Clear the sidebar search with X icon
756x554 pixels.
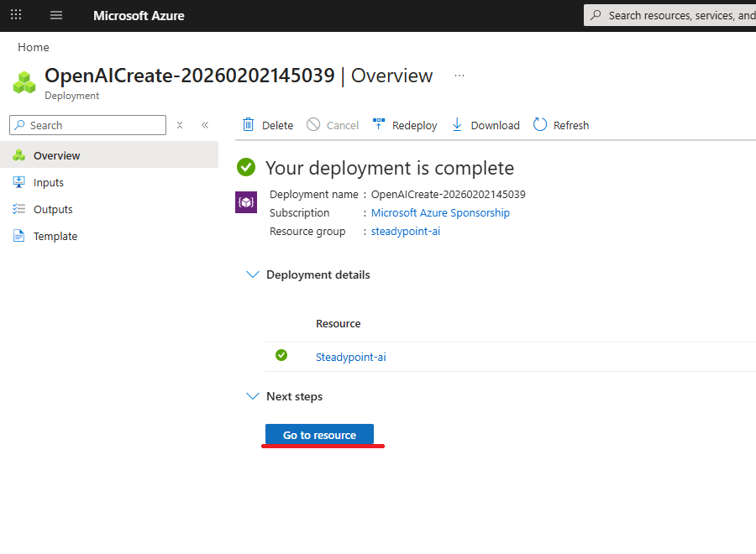(180, 125)
